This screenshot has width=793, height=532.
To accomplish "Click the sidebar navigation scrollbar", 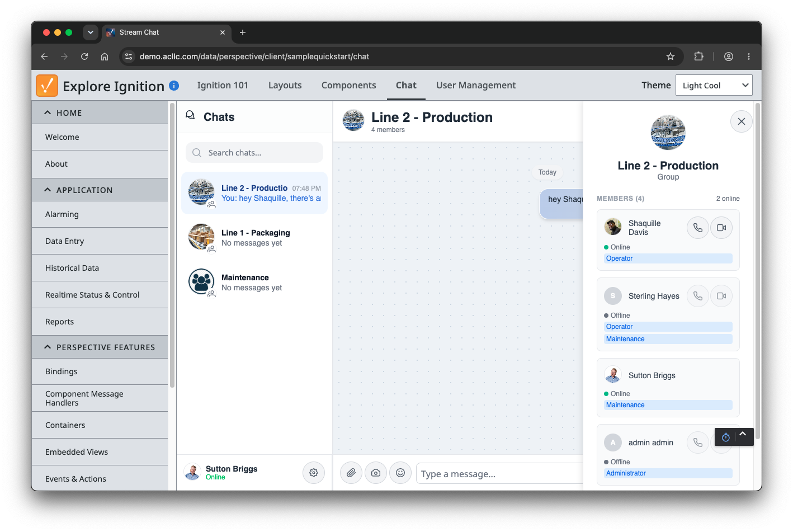I will 172,244.
